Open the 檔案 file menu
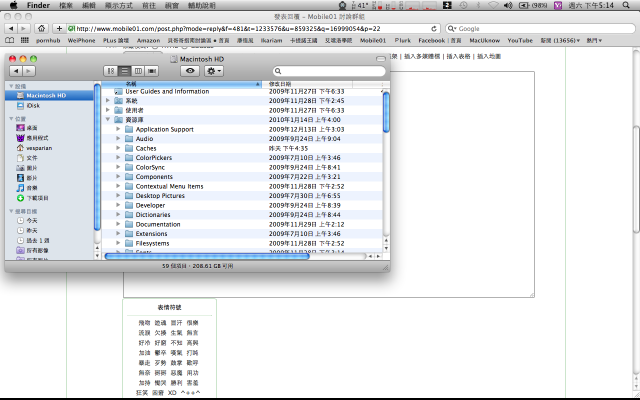 66,5
